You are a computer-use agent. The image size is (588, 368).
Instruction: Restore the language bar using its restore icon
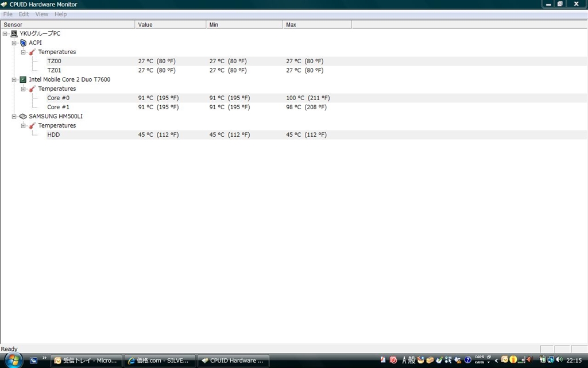click(489, 357)
